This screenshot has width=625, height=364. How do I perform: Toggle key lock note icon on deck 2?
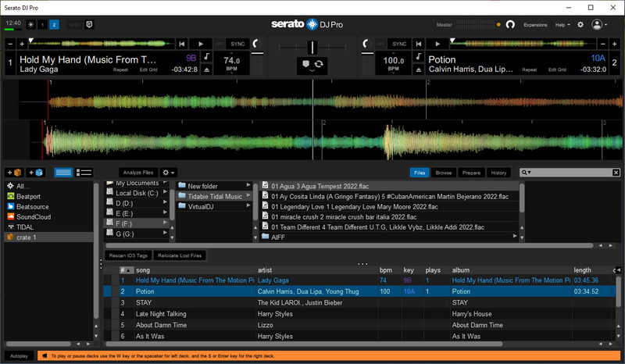(418, 56)
